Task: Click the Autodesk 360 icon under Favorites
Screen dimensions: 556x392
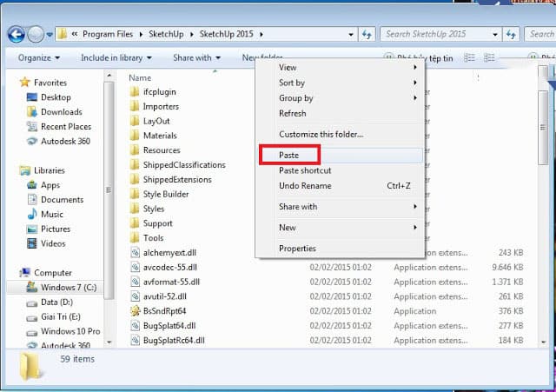Action: pos(32,141)
